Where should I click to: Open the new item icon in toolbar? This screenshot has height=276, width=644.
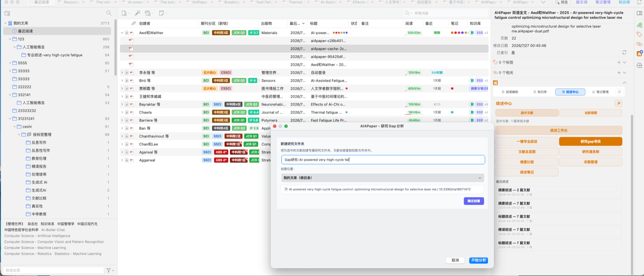(124, 13)
